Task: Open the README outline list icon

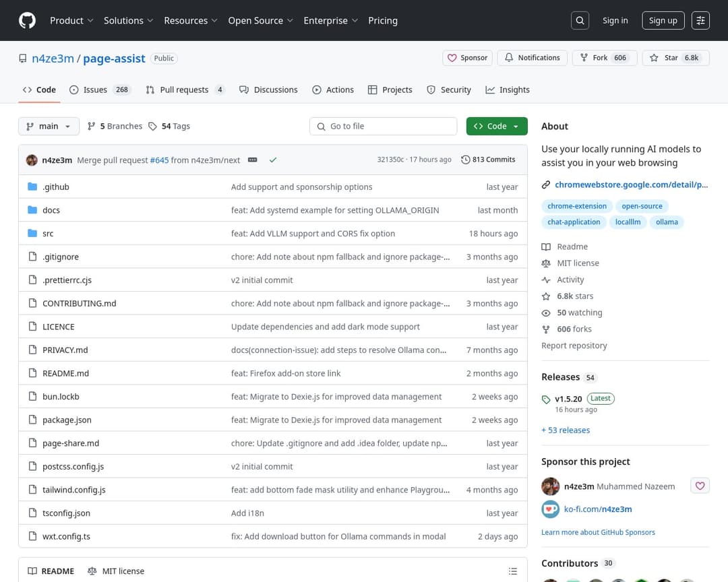Action: coord(512,571)
